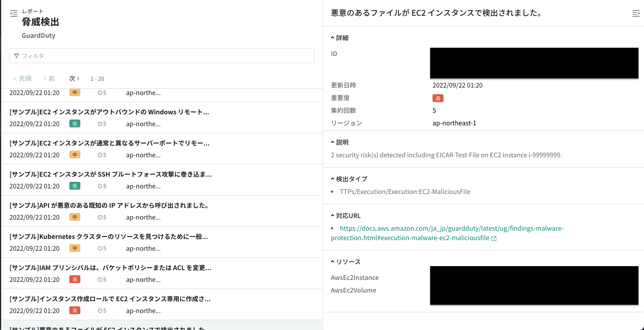Collapse the sidebar menu icon beside レポート
Image resolution: width=644 pixels, height=330 pixels.
click(14, 13)
